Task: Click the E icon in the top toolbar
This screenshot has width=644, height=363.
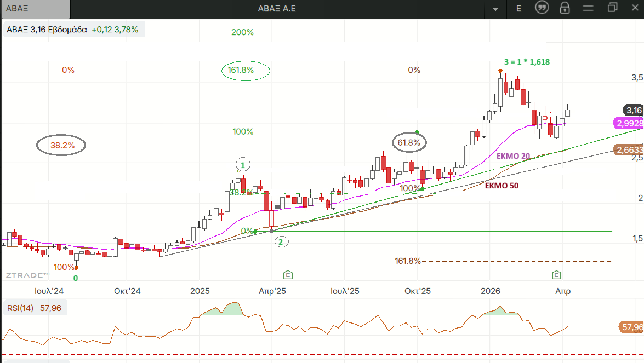Action: (518, 8)
